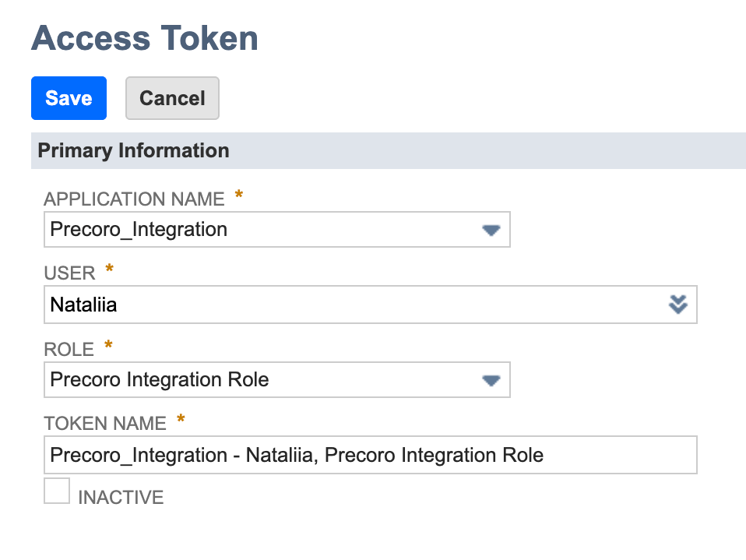Click inside the Token Name text field
This screenshot has width=746, height=560.
pos(370,455)
